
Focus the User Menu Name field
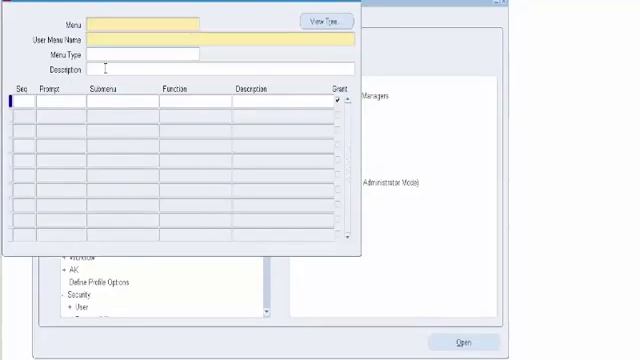(x=220, y=39)
